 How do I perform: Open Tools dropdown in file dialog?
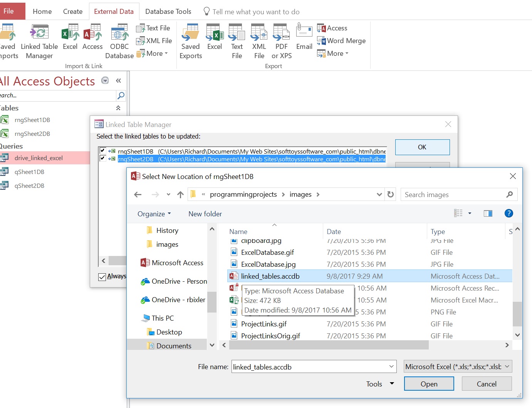380,384
